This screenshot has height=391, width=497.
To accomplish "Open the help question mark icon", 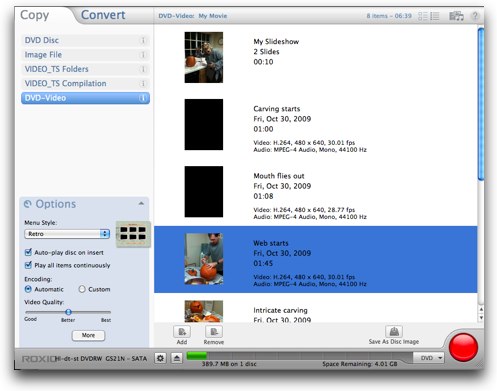I will 475,16.
